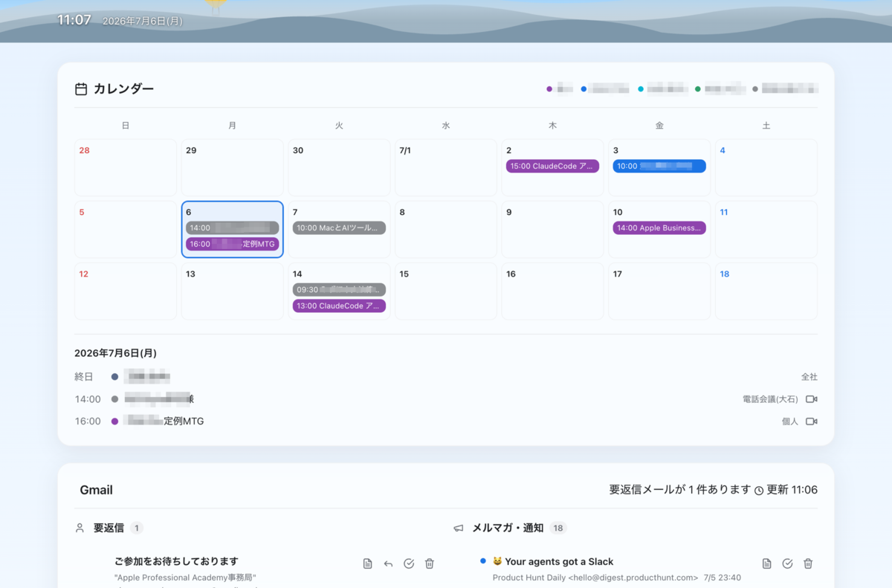The image size is (892, 588).
Task: Click the 18 count badge beside メルマガ・通知
Action: click(558, 528)
